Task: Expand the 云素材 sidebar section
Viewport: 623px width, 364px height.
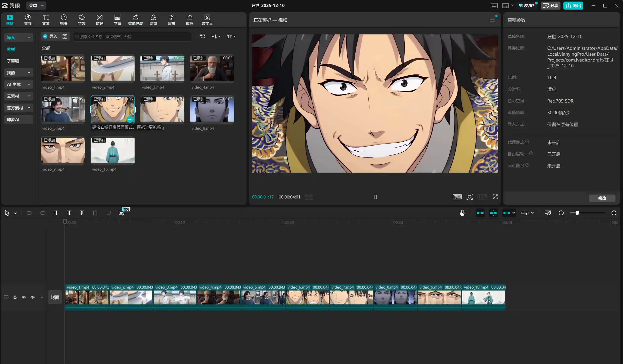Action: (18, 96)
